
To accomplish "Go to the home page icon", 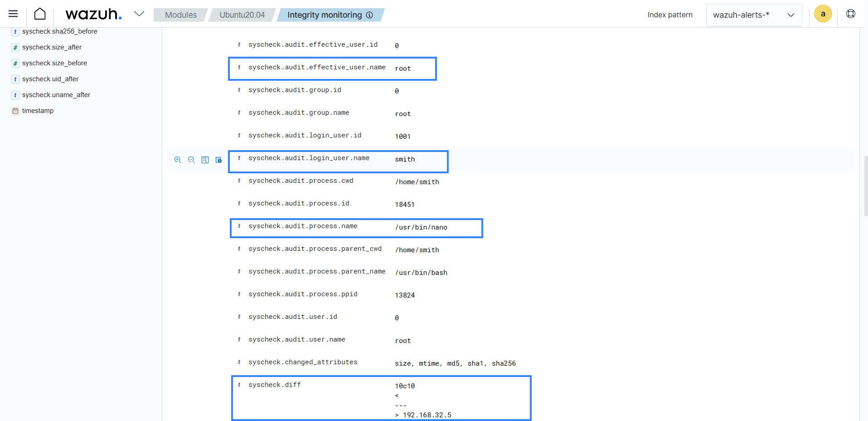I will coord(40,14).
